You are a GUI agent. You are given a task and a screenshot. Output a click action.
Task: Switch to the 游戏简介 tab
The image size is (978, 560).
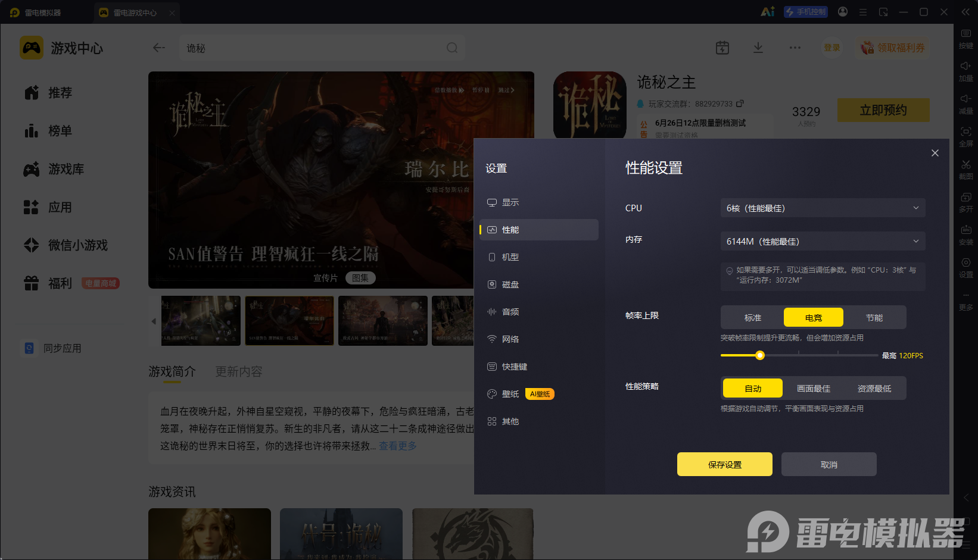pyautogui.click(x=172, y=371)
